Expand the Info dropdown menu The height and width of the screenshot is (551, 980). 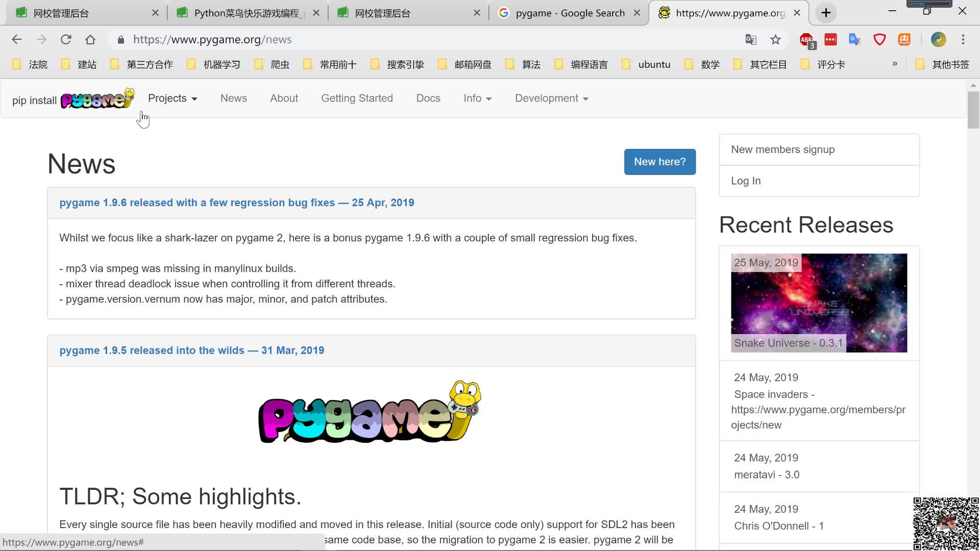[x=477, y=98]
